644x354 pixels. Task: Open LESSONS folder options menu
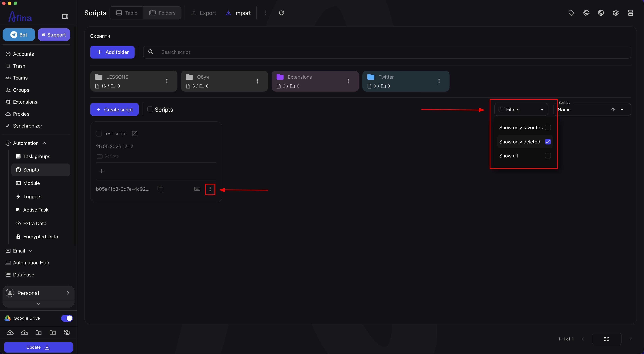(167, 81)
